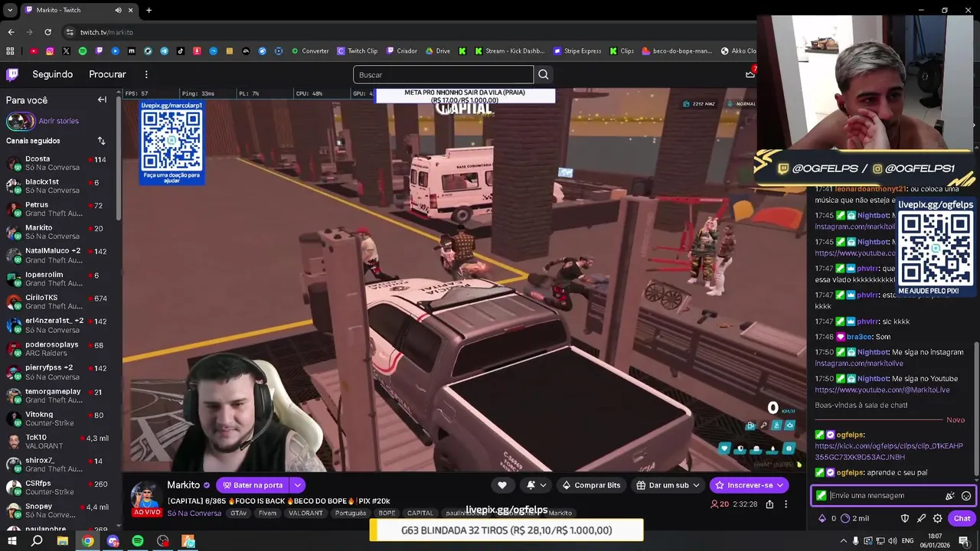
Task: Open the emote picker smiley
Action: (966, 496)
